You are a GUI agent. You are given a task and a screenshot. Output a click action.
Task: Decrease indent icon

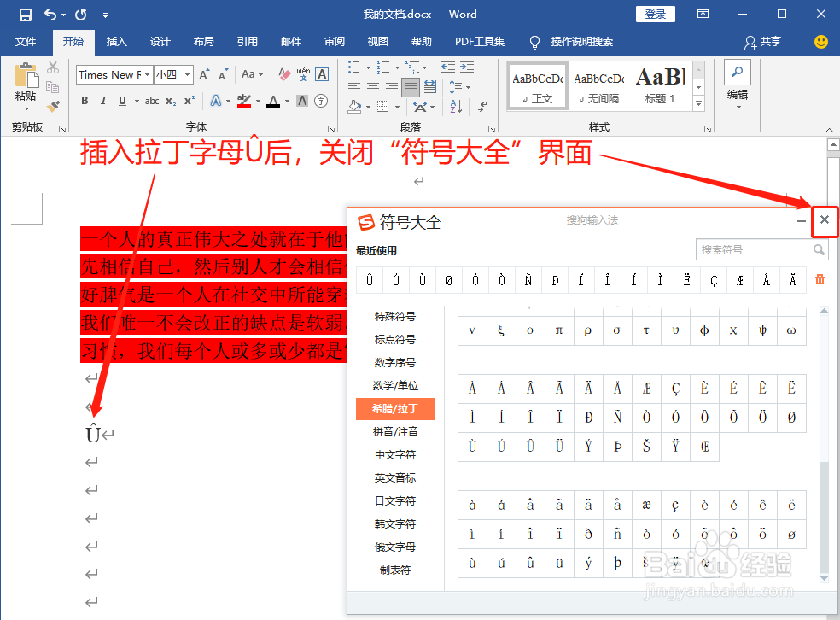point(448,67)
